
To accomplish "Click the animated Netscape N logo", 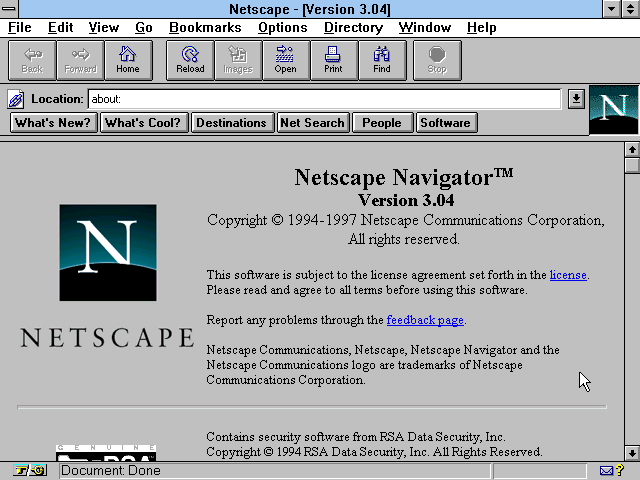I will [613, 109].
